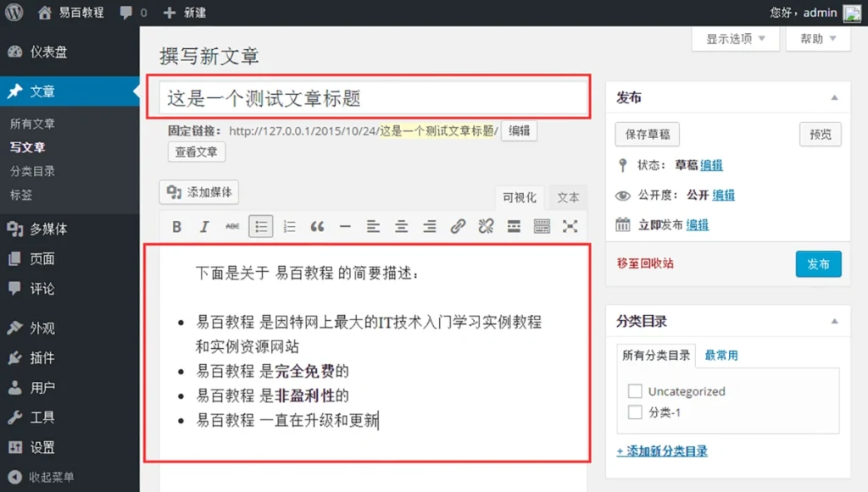Click the 添加新分类目录 link
868x492 pixels.
click(662, 451)
